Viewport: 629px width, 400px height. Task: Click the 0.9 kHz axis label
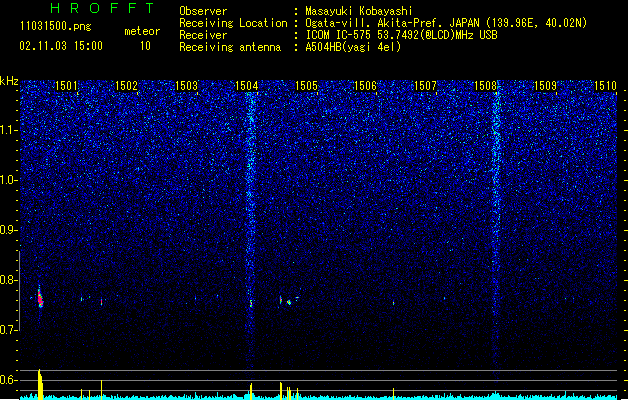pos(9,229)
